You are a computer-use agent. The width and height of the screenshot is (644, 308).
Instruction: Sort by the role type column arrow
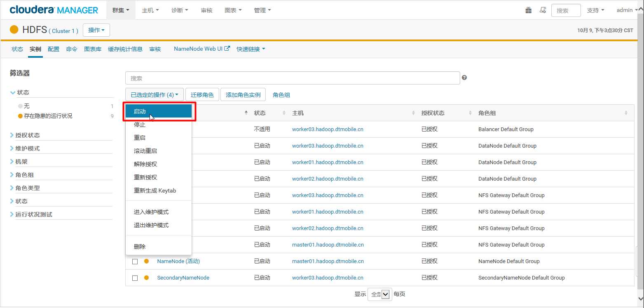pos(246,113)
